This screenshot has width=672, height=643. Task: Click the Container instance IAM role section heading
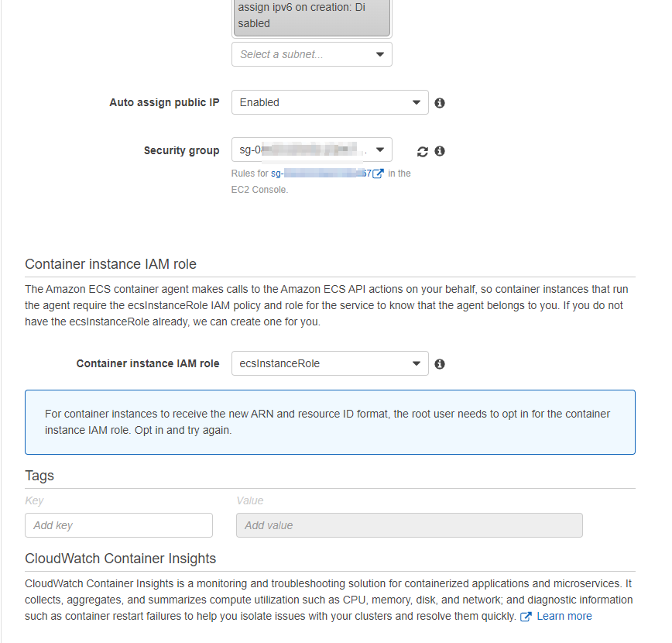point(111,264)
